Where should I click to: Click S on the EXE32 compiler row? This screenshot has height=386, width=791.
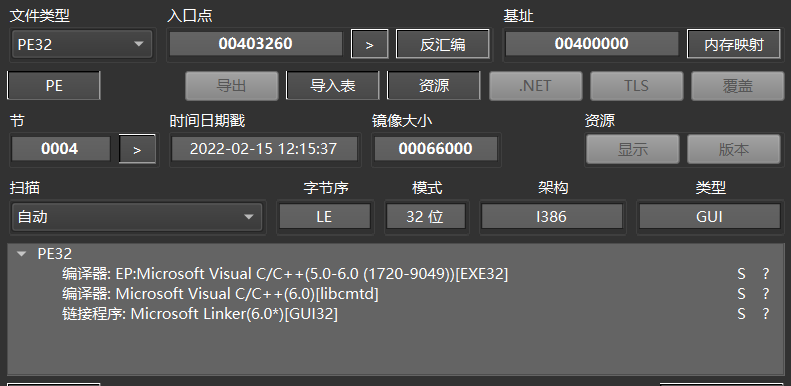click(741, 274)
